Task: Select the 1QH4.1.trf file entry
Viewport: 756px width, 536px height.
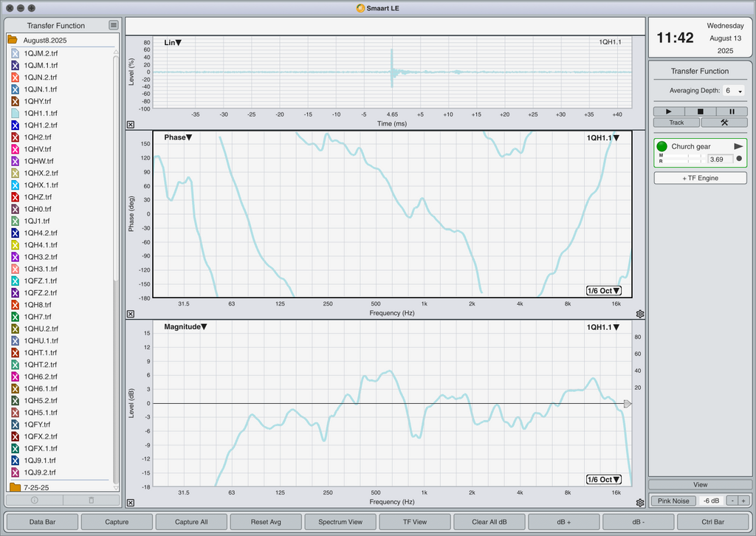Action: point(41,245)
